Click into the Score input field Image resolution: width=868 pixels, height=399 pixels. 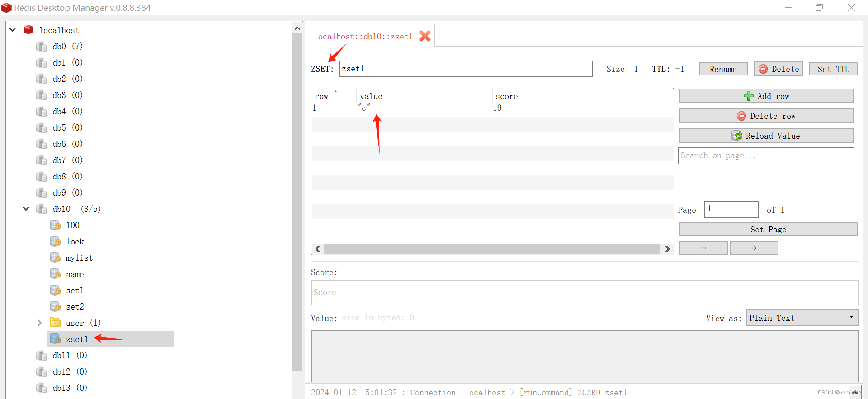[x=585, y=292]
